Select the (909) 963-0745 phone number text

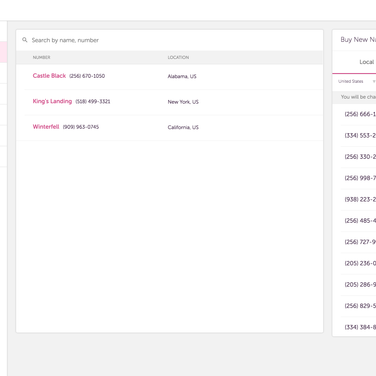pos(81,127)
